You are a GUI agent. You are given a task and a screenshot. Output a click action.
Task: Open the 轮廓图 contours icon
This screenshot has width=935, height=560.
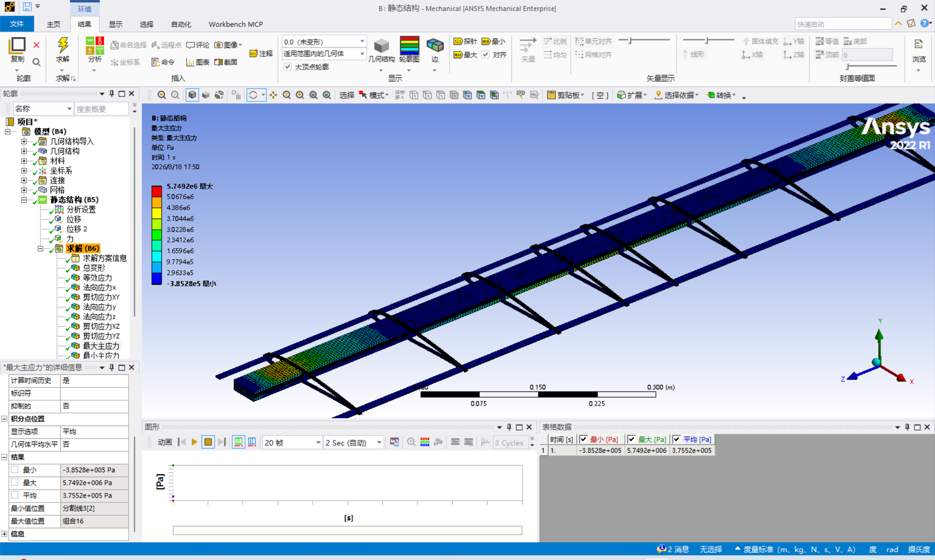[x=409, y=45]
